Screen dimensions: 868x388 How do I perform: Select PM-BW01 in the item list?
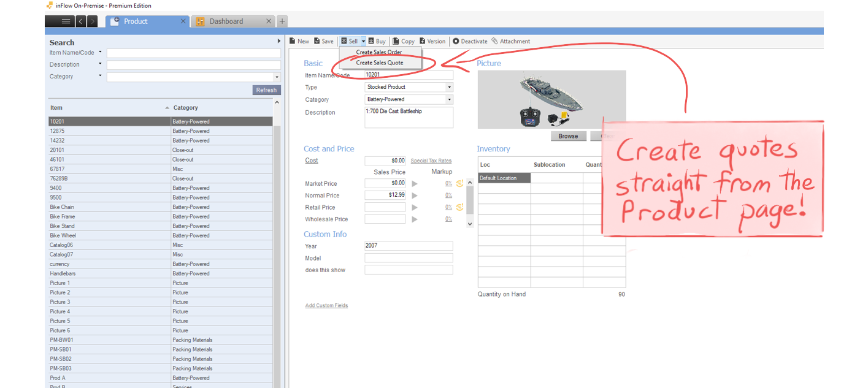[x=161, y=340]
